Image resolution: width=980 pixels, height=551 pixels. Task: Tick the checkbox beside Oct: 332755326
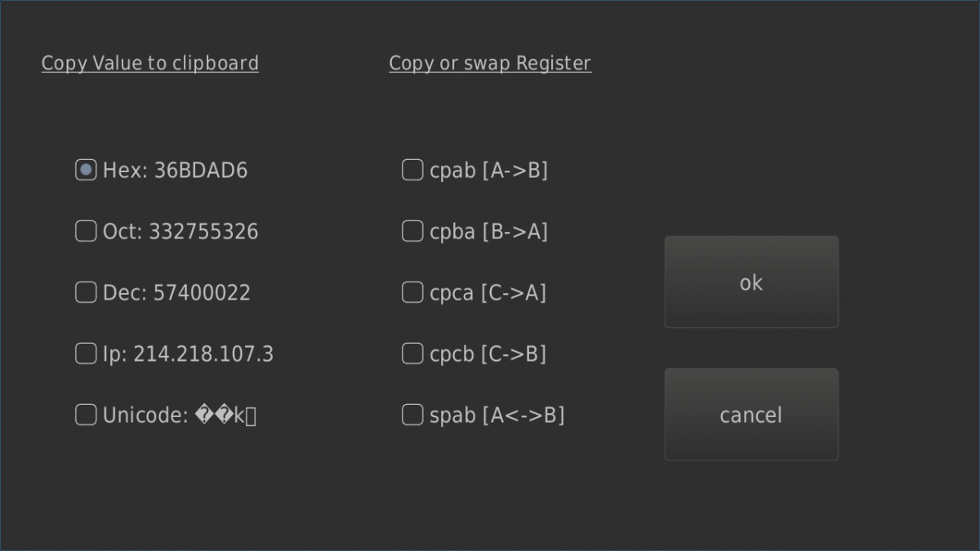pos(86,232)
